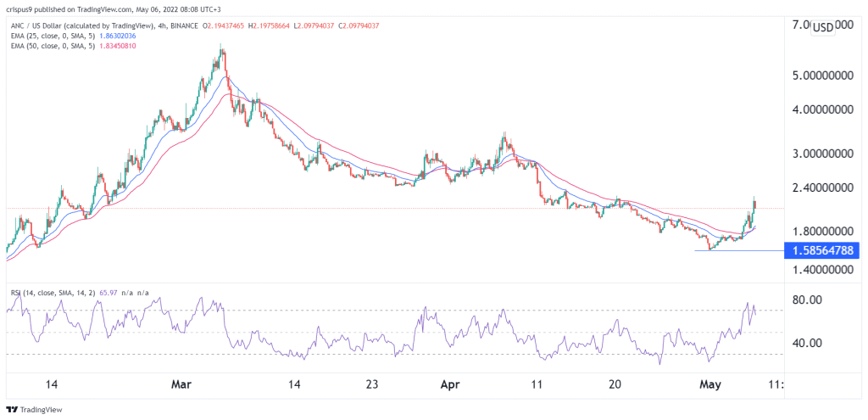Click the 5.00000000 price axis label
The image size is (868, 420).
(822, 75)
